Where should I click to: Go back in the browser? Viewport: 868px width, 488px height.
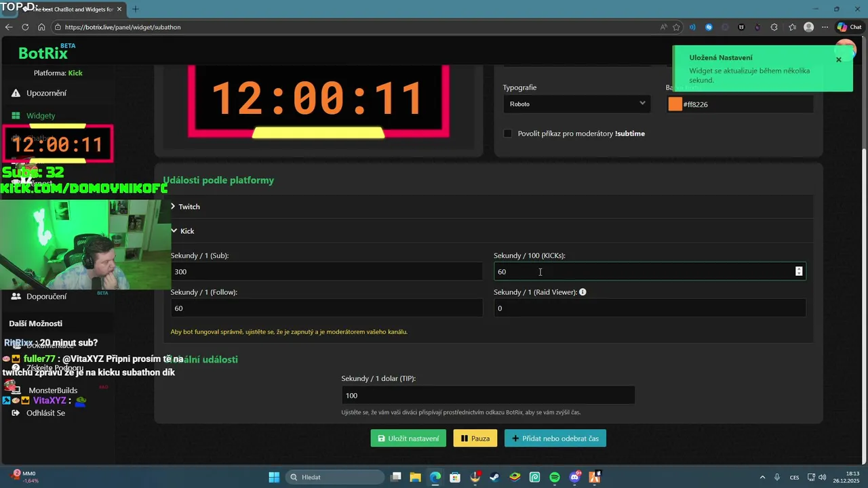[x=9, y=27]
